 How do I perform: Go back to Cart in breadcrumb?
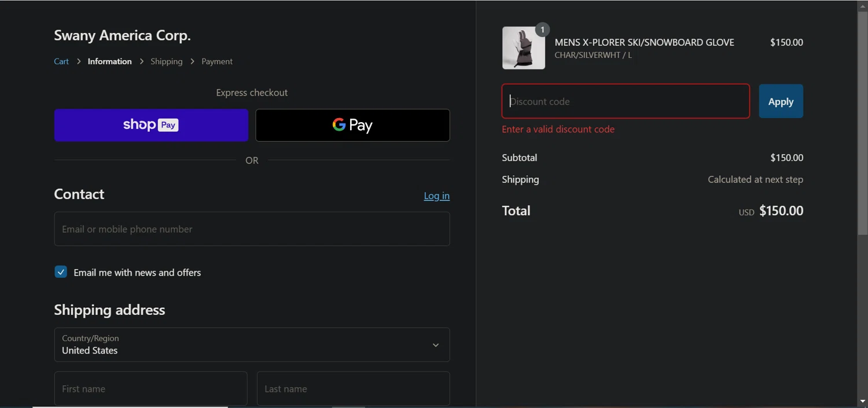tap(61, 61)
